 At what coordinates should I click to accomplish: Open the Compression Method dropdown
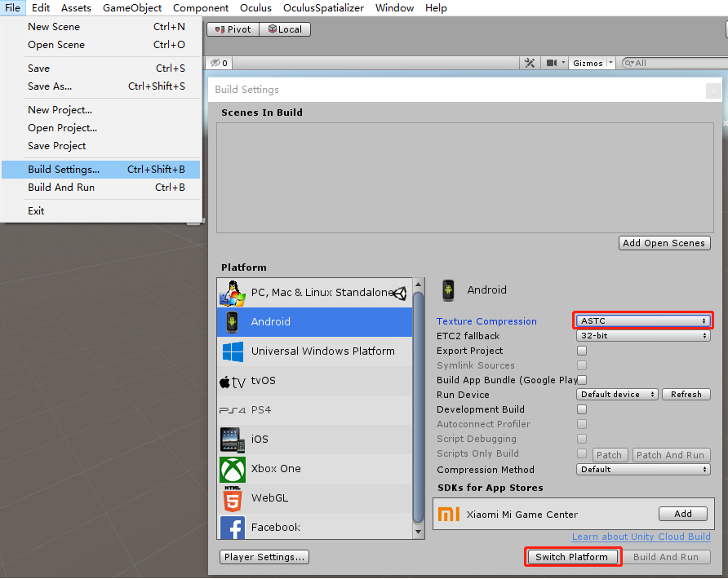pos(643,470)
